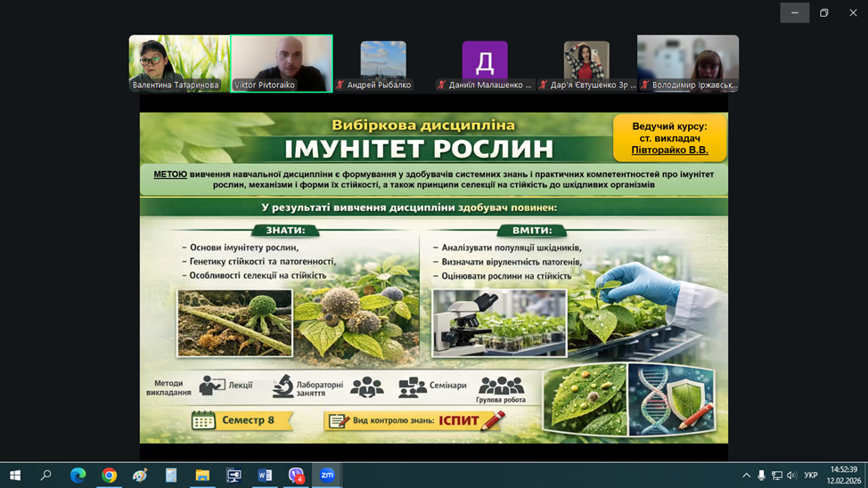
Task: Switch the УКР input language
Action: pyautogui.click(x=811, y=476)
